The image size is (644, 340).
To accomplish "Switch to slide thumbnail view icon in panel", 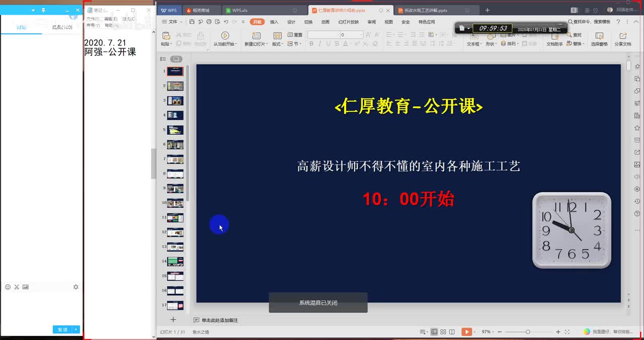I will [176, 59].
